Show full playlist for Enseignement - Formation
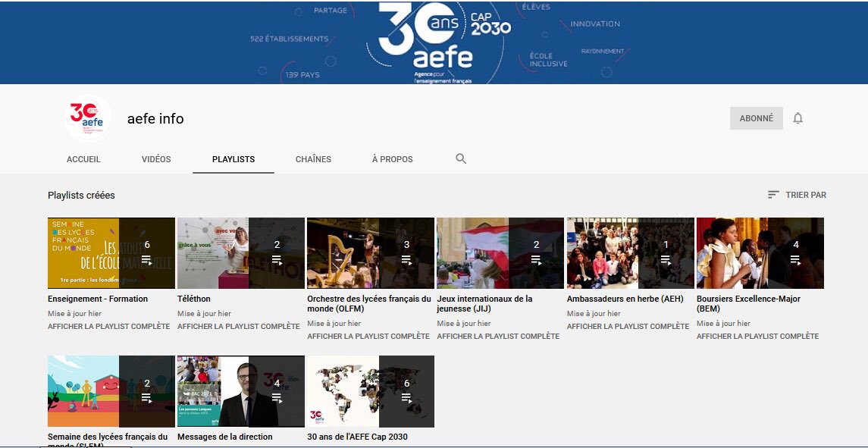868x448 pixels. coord(108,326)
